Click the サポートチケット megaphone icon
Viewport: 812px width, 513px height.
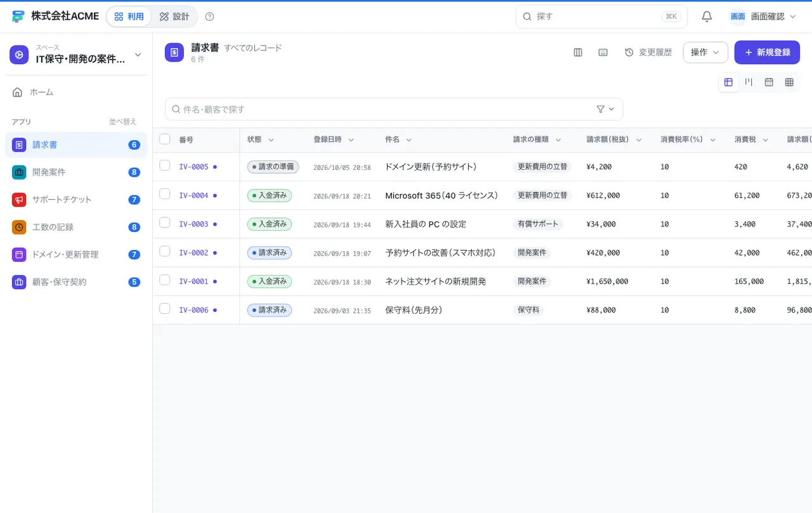[x=19, y=200]
